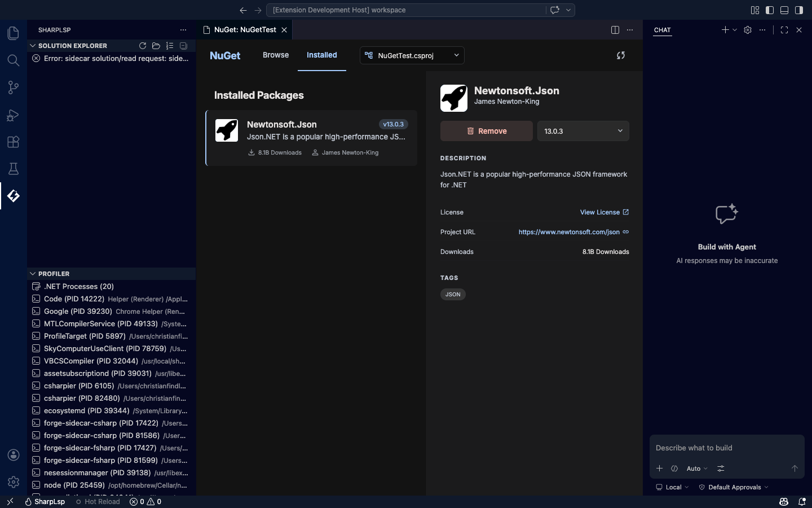Open errors and warnings count in status bar
The height and width of the screenshot is (508, 812).
(145, 501)
